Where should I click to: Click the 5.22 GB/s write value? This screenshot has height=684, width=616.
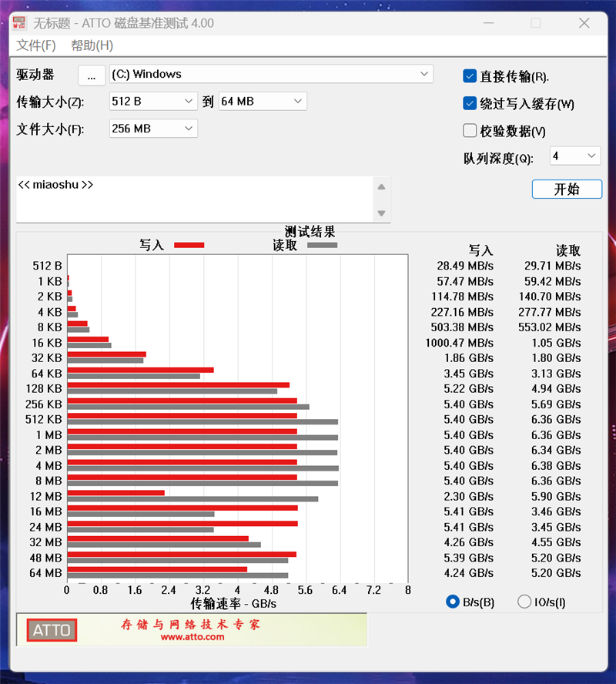point(469,389)
